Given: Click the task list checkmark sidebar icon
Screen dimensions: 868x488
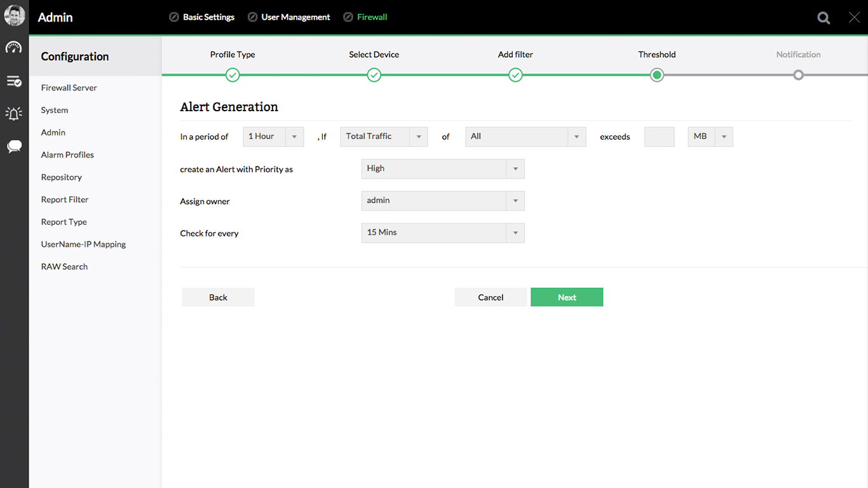Looking at the screenshot, I should (14, 81).
